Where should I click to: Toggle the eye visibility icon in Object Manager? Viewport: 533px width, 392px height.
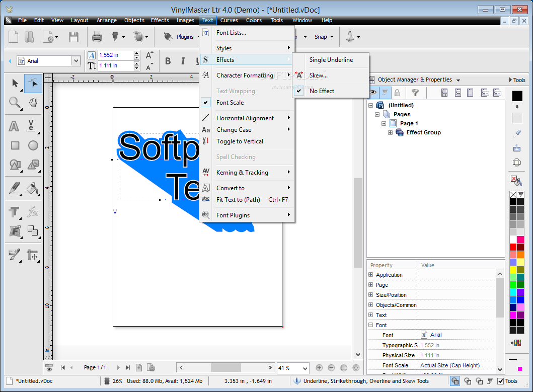coord(373,93)
